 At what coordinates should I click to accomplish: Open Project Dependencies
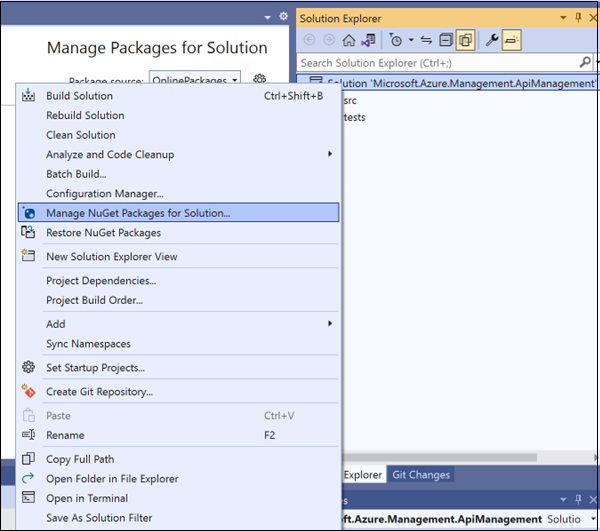coord(178,280)
